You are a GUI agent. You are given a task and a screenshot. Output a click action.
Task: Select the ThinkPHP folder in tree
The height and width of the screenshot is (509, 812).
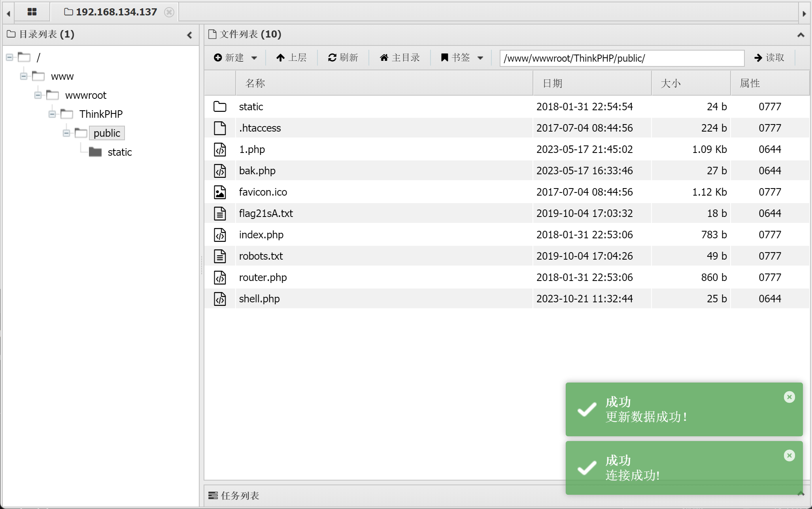pyautogui.click(x=101, y=114)
